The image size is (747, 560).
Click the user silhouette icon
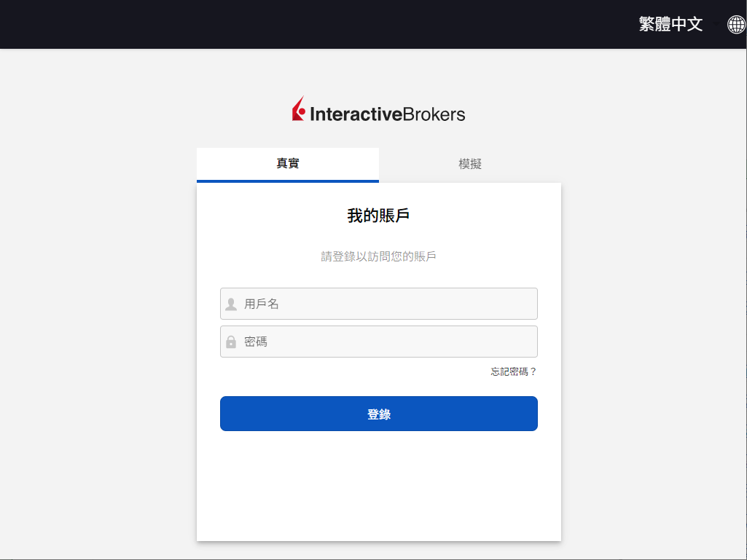231,304
